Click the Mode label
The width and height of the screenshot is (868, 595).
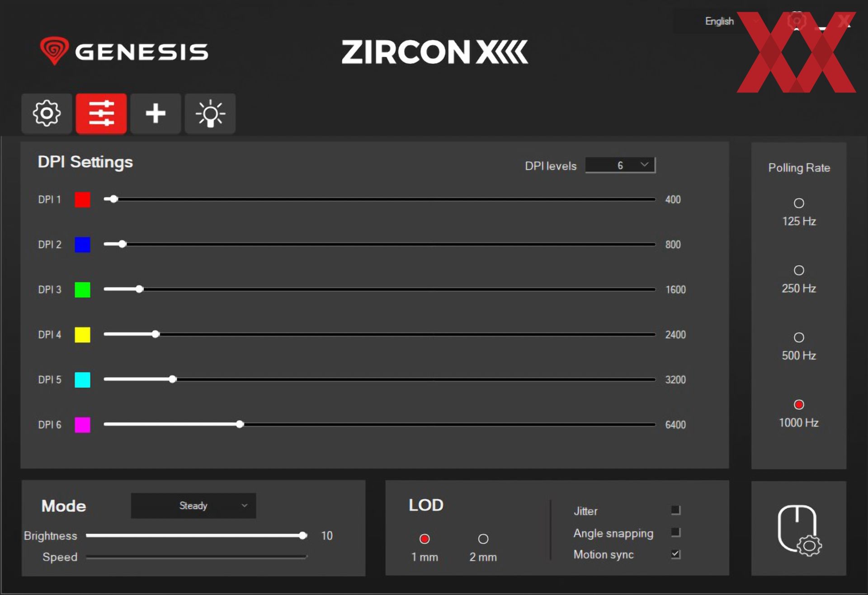(64, 506)
